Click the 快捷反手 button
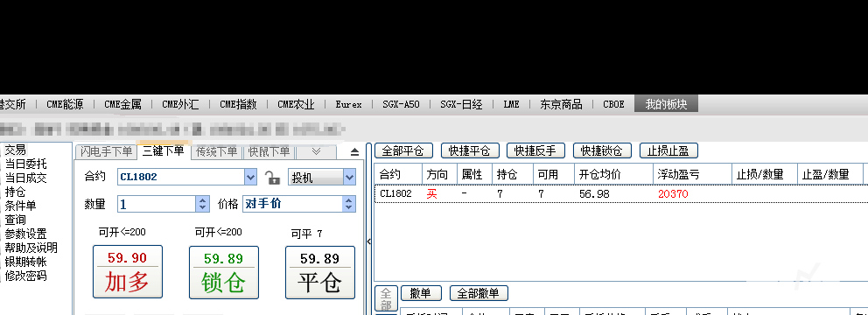Image resolution: width=868 pixels, height=315 pixels. pyautogui.click(x=535, y=150)
